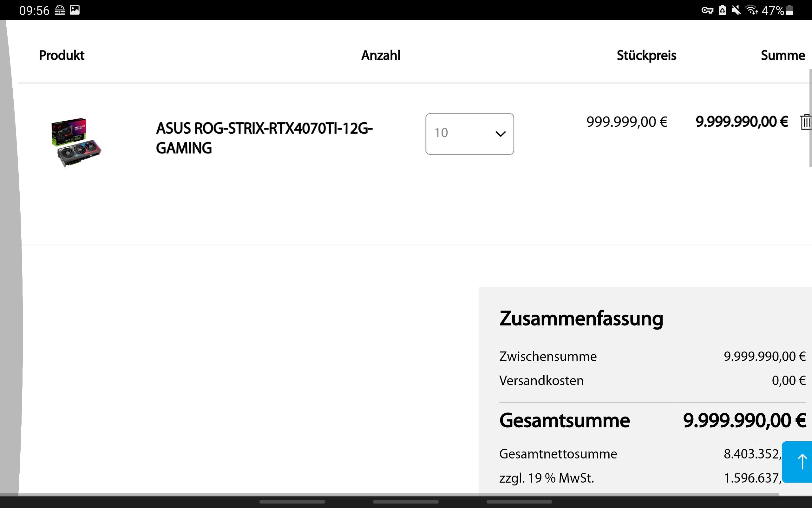This screenshot has width=812, height=508.
Task: Click the vertical scrollbar on right edge
Action: (810, 118)
